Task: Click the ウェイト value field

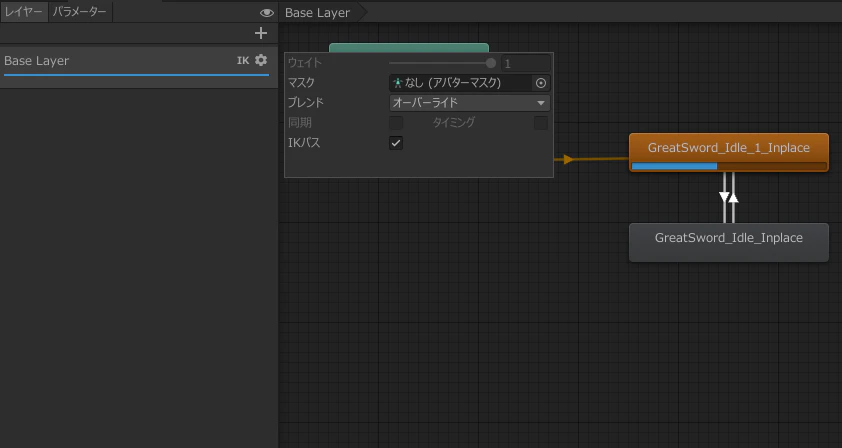Action: [526, 63]
